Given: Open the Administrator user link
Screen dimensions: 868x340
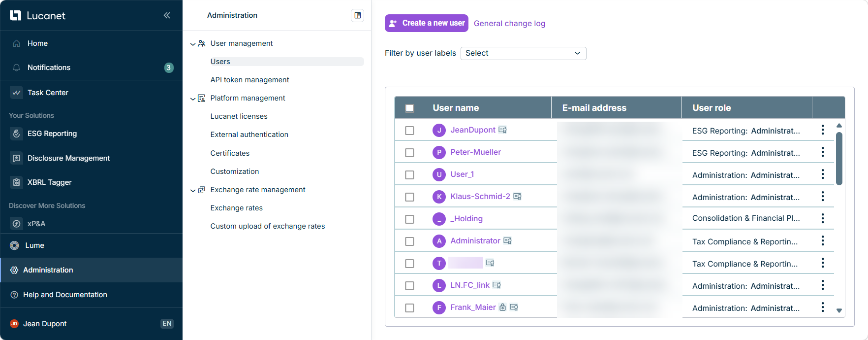Looking at the screenshot, I should click(x=475, y=241).
